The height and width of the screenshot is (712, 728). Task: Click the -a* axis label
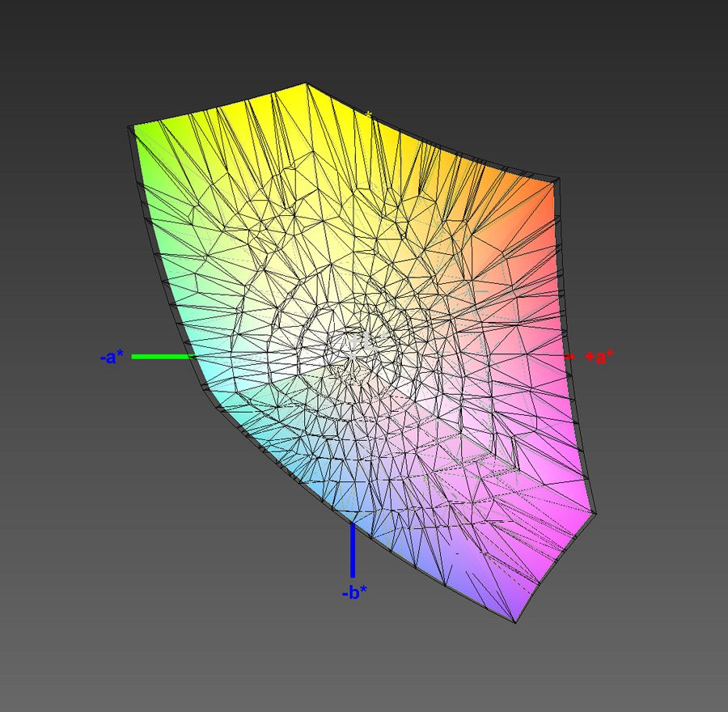pyautogui.click(x=112, y=357)
